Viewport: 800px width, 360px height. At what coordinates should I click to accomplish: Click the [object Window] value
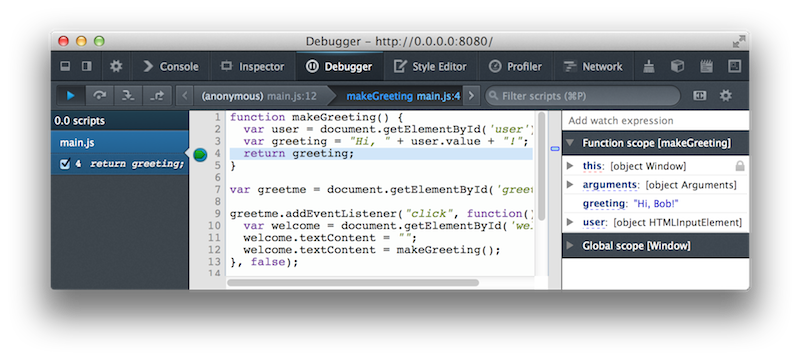pyautogui.click(x=648, y=166)
